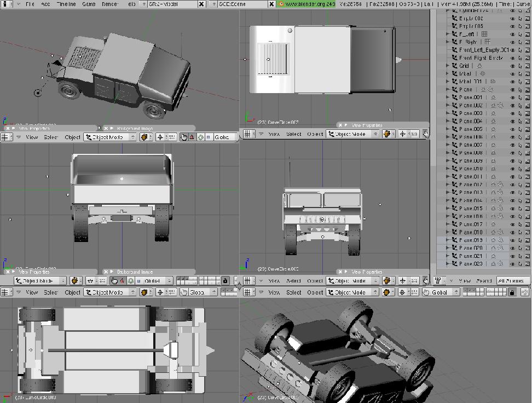Toggle visibility eye for Empty.002 in outliner
The height and width of the screenshot is (403, 532).
click(x=512, y=18)
